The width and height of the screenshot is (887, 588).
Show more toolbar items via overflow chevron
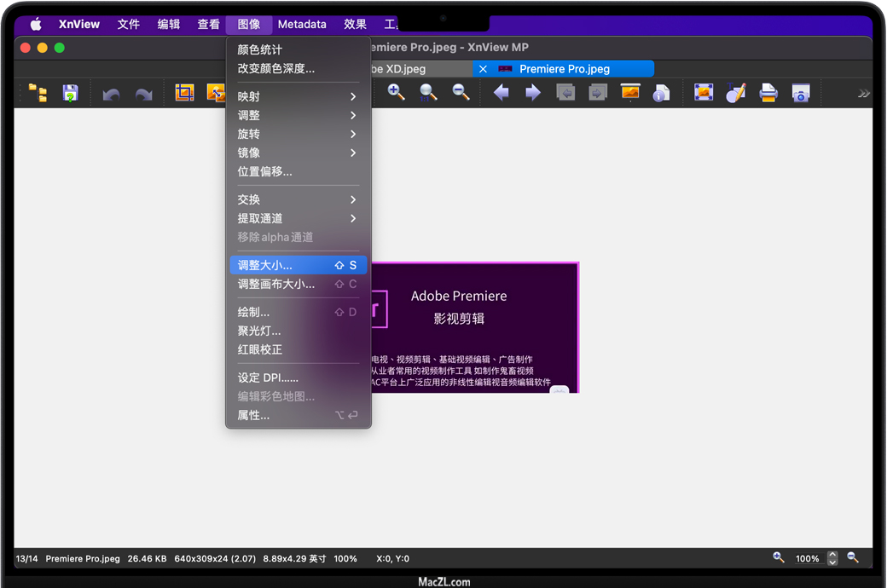863,93
